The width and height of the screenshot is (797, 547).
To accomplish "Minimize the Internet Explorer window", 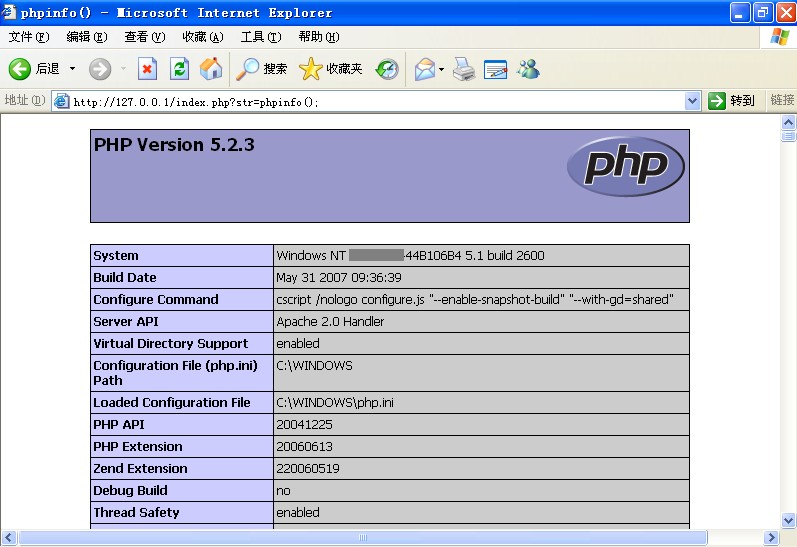I will tap(740, 13).
